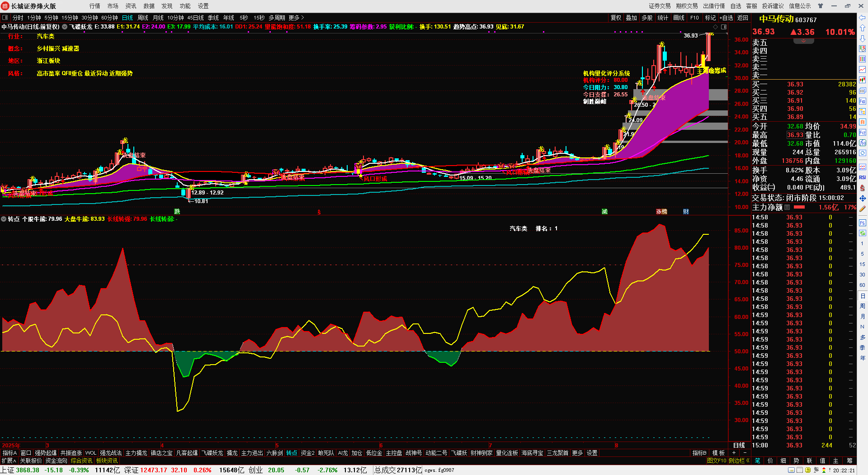Open the 模板 template selector
868x475 pixels.
[x=718, y=453]
